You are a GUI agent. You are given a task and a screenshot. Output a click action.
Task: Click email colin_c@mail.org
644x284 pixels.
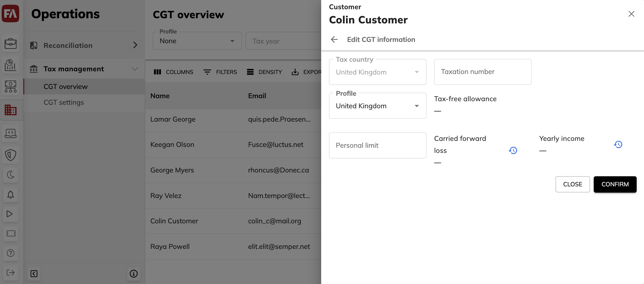[274, 221]
